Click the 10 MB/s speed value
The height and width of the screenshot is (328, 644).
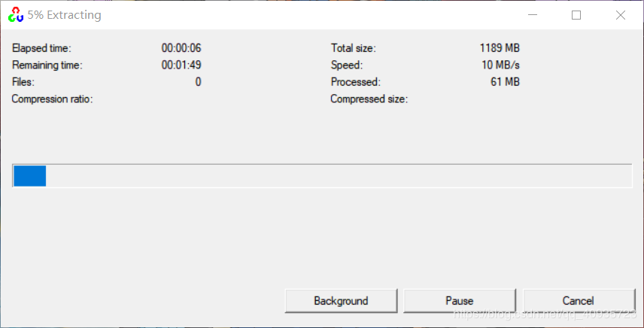tap(501, 65)
